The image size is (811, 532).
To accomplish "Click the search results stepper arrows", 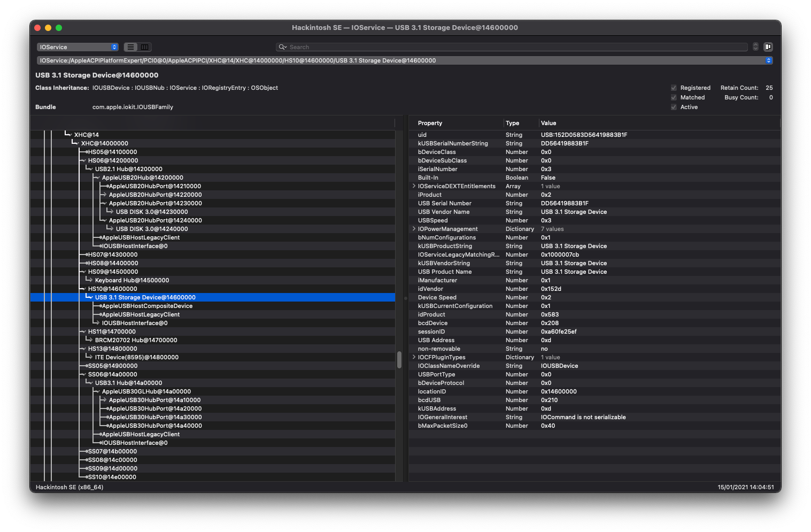I will [755, 47].
